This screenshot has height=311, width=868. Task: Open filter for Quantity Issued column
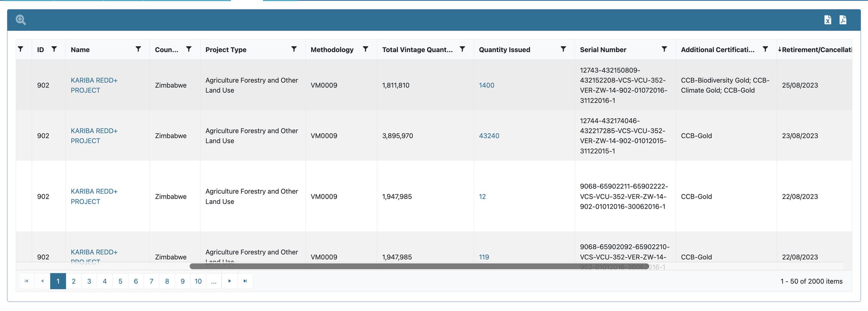pyautogui.click(x=563, y=49)
